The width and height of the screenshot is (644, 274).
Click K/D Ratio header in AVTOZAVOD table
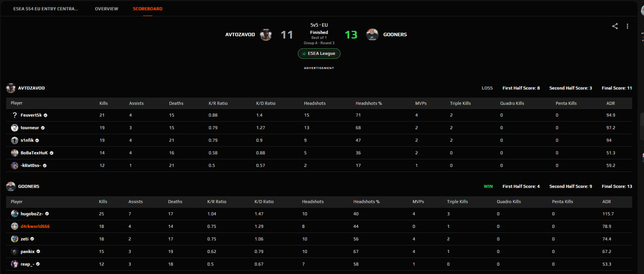[x=266, y=103]
